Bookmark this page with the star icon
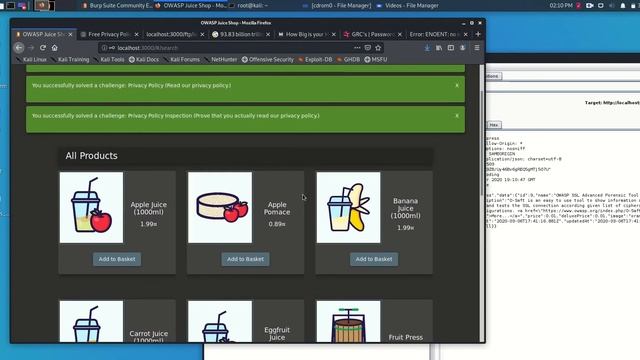640x360 pixels. (x=378, y=48)
